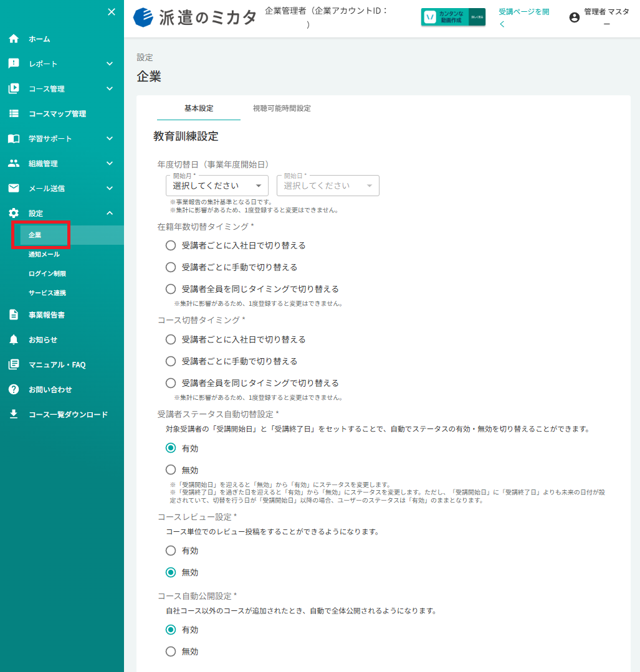Select ログイン制限 under settings

click(x=47, y=273)
